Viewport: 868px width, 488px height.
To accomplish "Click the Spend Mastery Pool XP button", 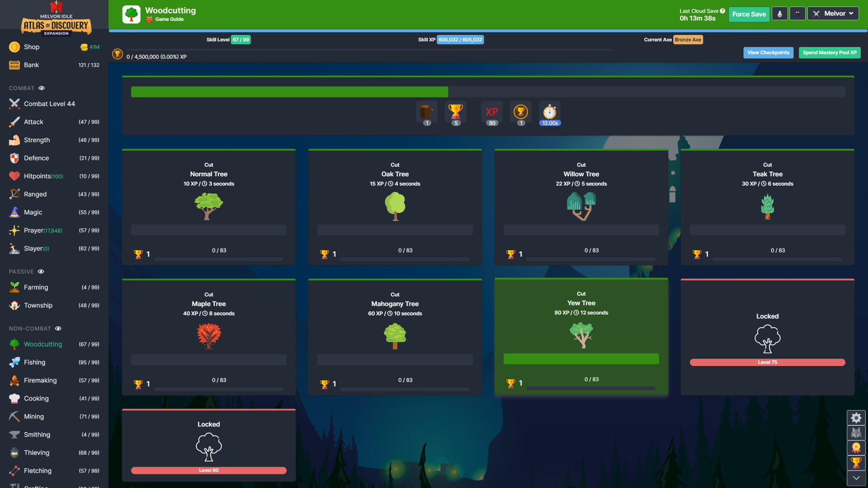I will tap(829, 53).
